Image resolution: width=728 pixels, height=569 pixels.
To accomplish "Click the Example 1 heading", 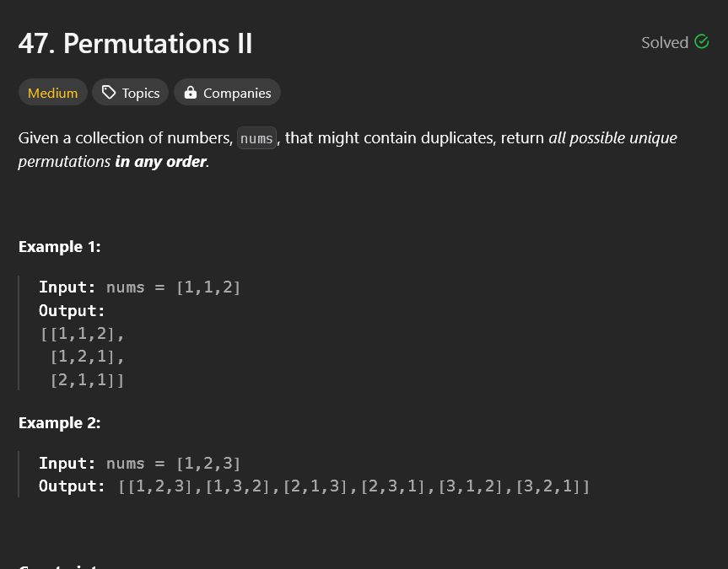I will coord(59,247).
